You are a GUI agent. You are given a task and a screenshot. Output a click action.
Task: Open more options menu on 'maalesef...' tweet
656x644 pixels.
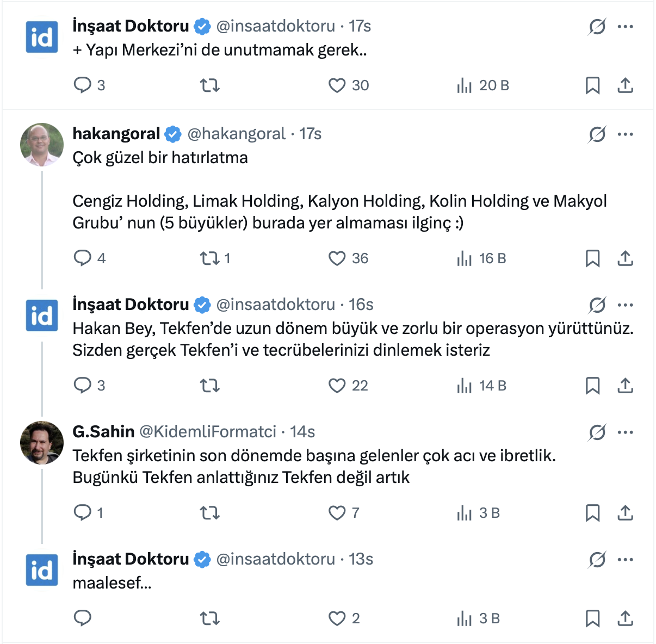coord(626,560)
